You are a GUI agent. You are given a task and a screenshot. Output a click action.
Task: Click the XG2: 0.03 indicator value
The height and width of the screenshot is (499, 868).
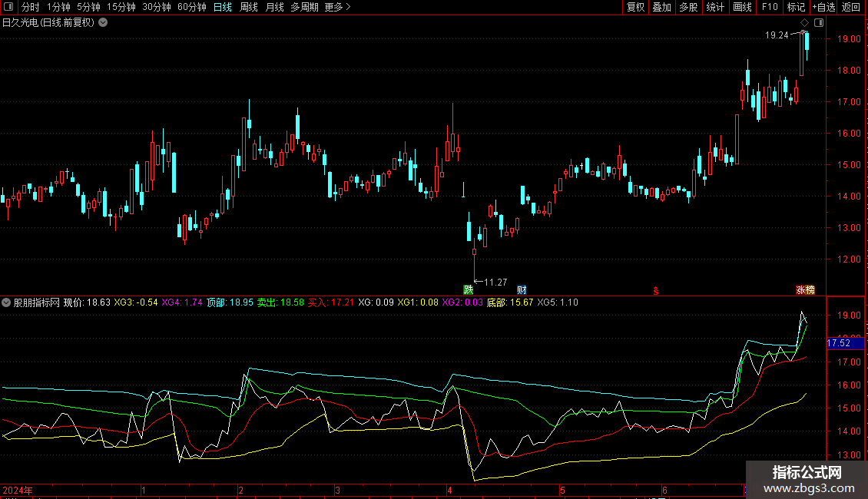click(462, 302)
